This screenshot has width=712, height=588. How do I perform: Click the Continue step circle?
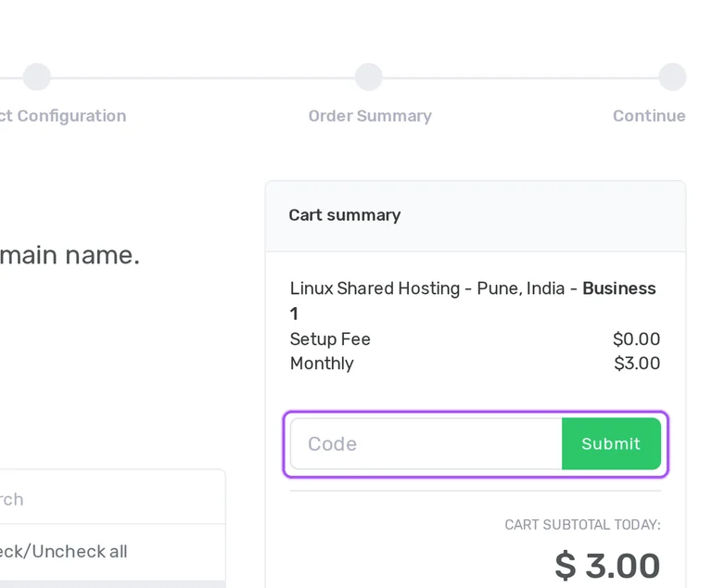coord(672,77)
